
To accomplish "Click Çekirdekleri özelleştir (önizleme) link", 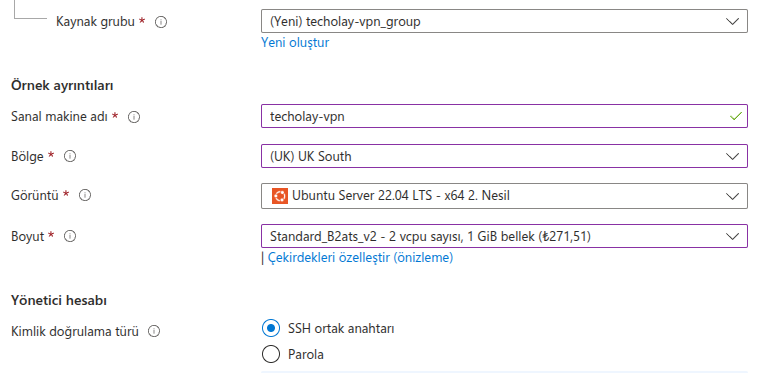I will coord(360,257).
